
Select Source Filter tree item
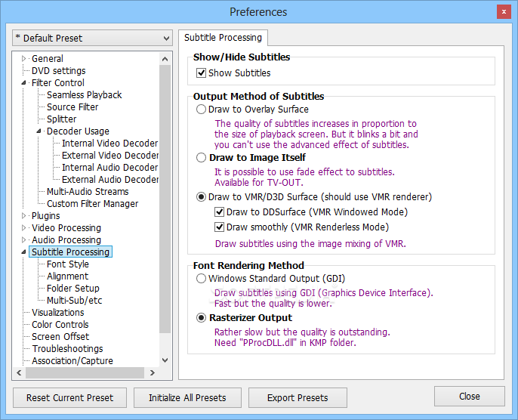pyautogui.click(x=72, y=107)
